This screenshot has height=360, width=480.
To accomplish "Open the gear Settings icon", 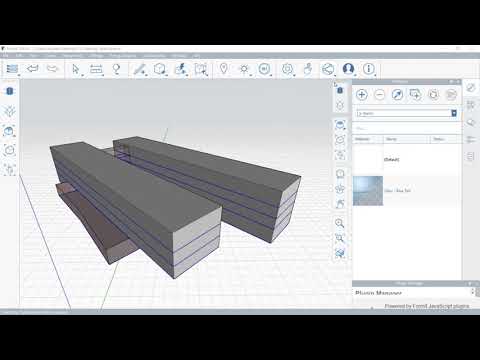I will (x=287, y=69).
